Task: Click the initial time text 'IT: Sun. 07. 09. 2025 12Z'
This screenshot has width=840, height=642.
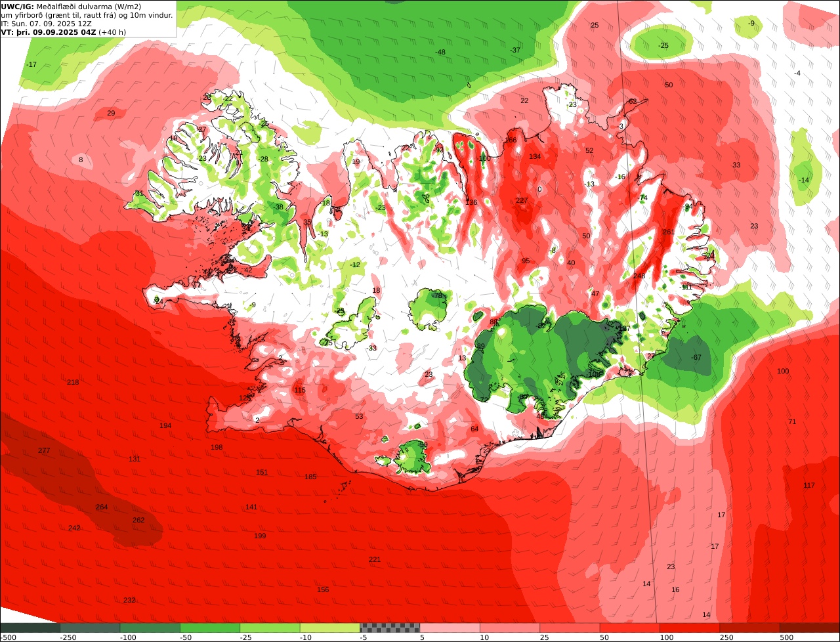Action: click(x=47, y=23)
